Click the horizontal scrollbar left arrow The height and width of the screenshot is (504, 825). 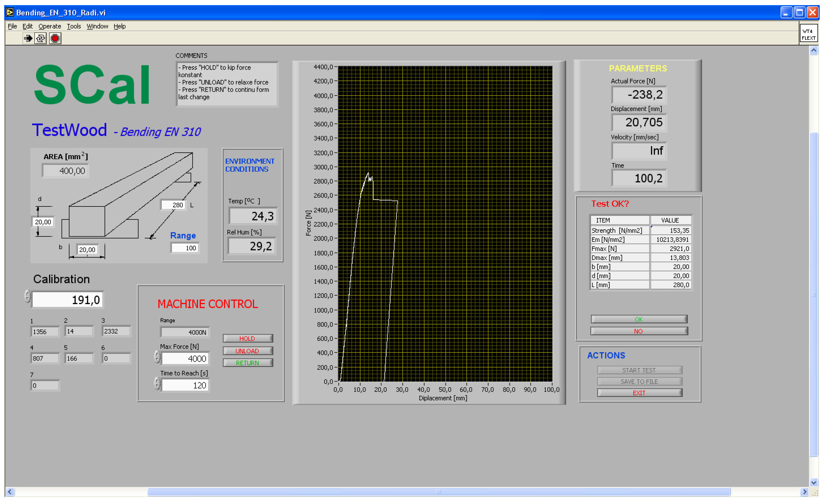click(x=10, y=492)
